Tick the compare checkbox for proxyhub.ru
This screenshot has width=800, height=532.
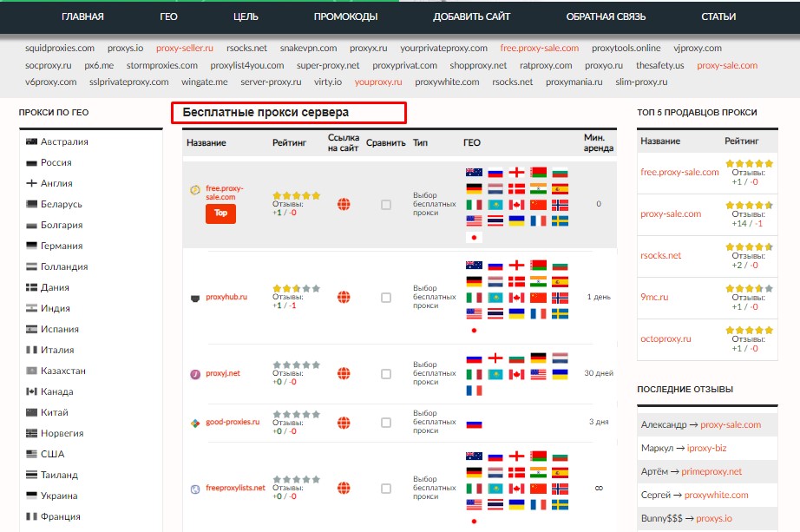(x=386, y=298)
